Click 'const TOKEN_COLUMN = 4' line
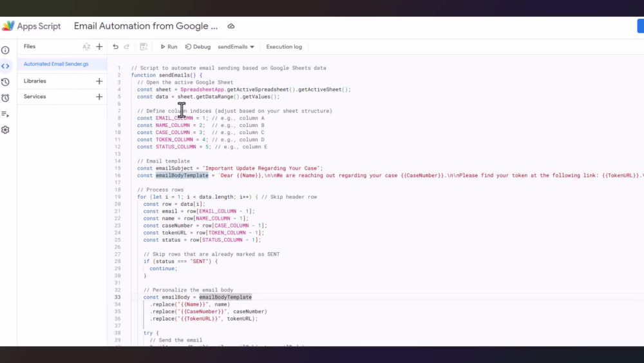Screen dimensions: 644x363 [201, 140]
